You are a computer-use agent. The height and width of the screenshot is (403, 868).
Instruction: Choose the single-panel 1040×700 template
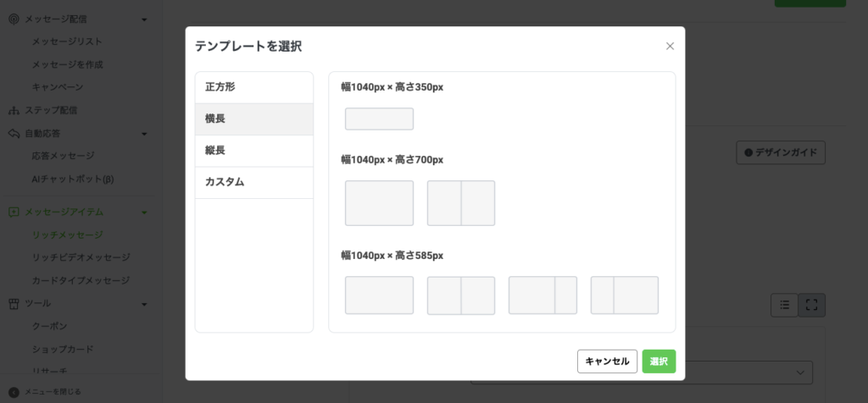coord(379,203)
